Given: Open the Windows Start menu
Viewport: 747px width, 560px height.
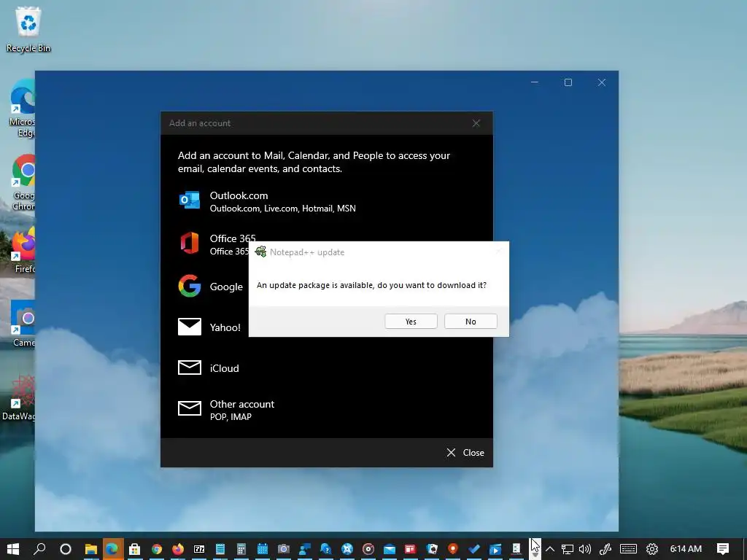Looking at the screenshot, I should (13, 549).
